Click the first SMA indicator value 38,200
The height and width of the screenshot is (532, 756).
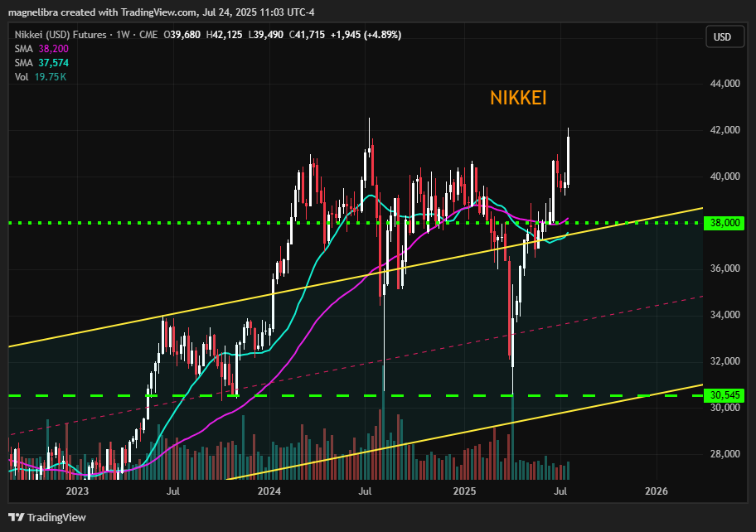tap(54, 49)
